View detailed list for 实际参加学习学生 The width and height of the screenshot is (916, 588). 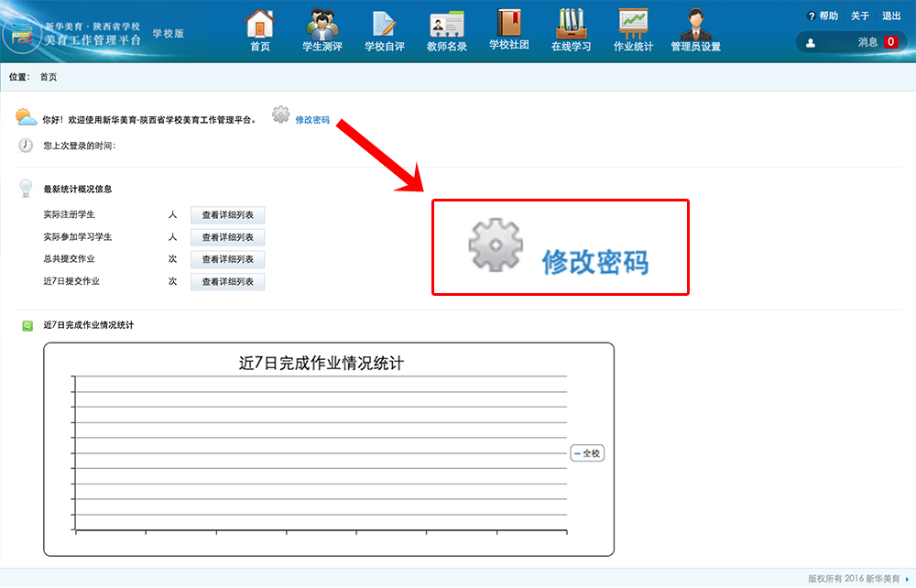coord(227,237)
